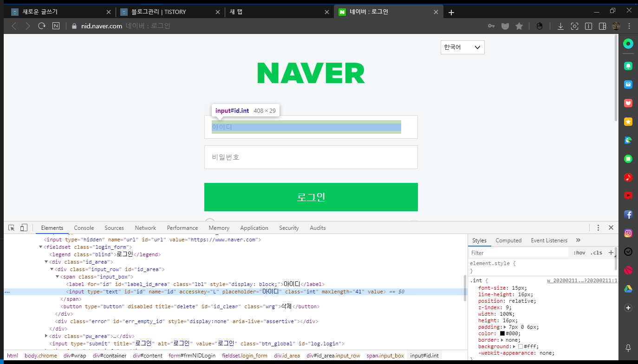Switch to the 블로그관리 | TISTORY browser tab
The image size is (638, 364).
click(x=170, y=12)
